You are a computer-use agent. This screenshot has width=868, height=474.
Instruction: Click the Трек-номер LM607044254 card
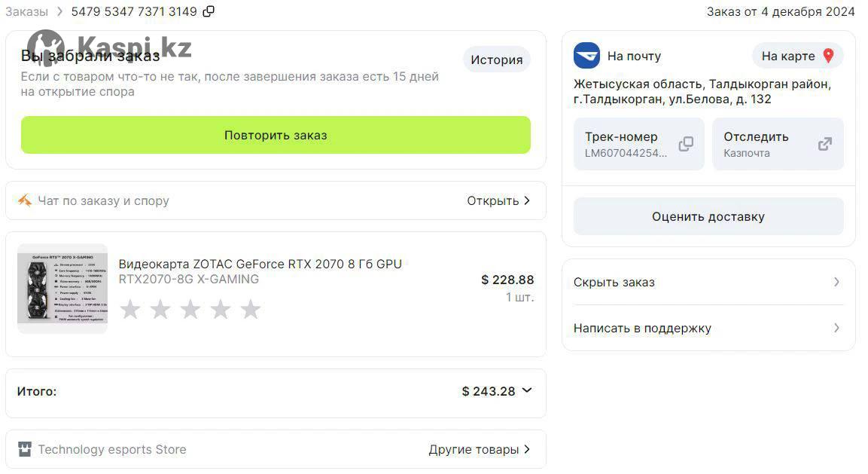tap(639, 144)
